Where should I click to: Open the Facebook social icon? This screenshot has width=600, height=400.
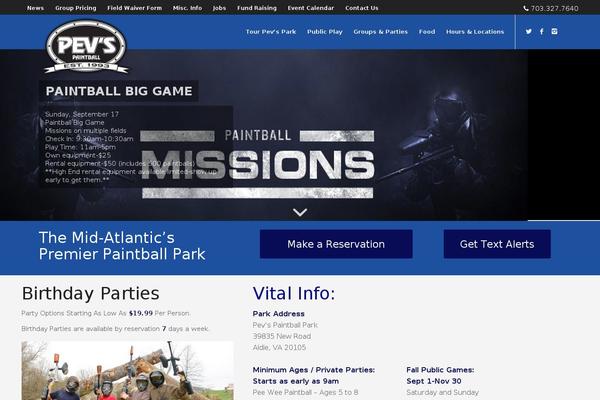541,31
